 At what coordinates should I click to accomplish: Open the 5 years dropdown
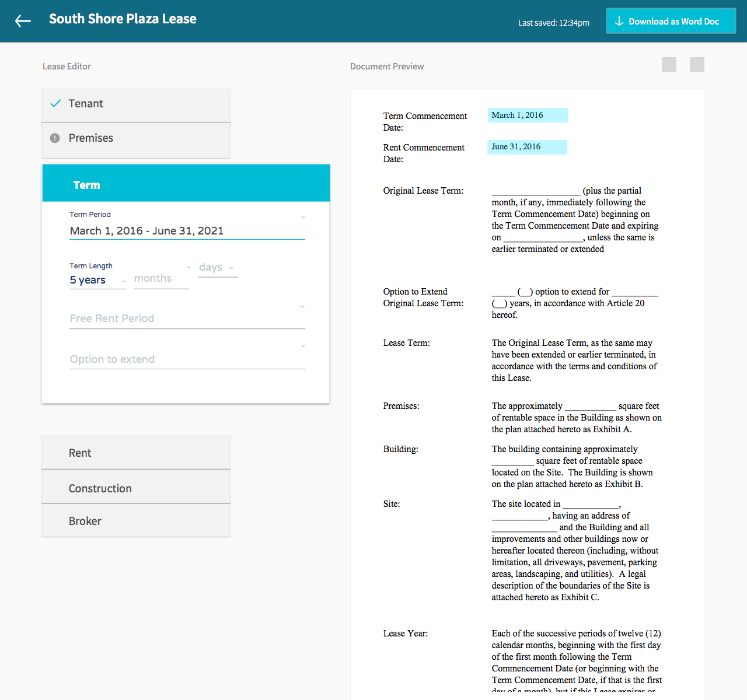[x=98, y=281]
